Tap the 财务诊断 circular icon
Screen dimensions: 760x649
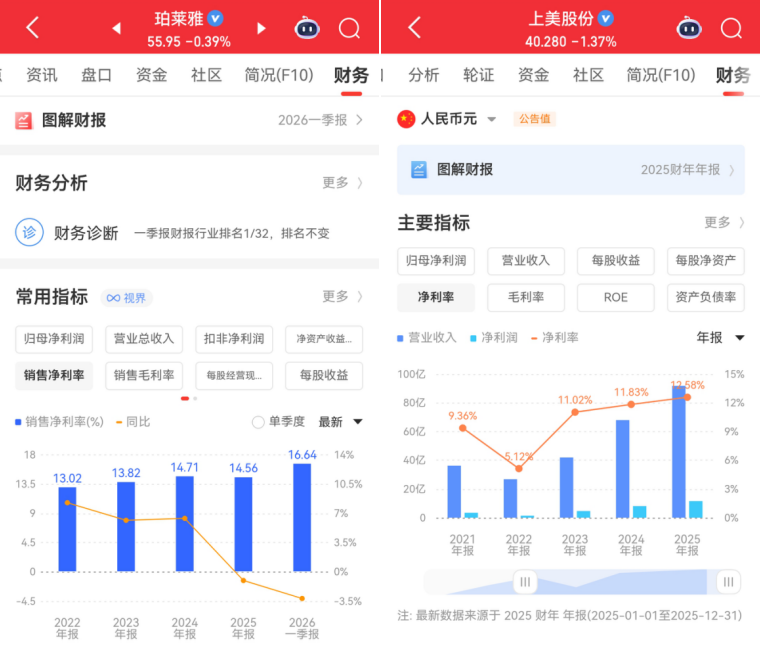pyautogui.click(x=29, y=232)
